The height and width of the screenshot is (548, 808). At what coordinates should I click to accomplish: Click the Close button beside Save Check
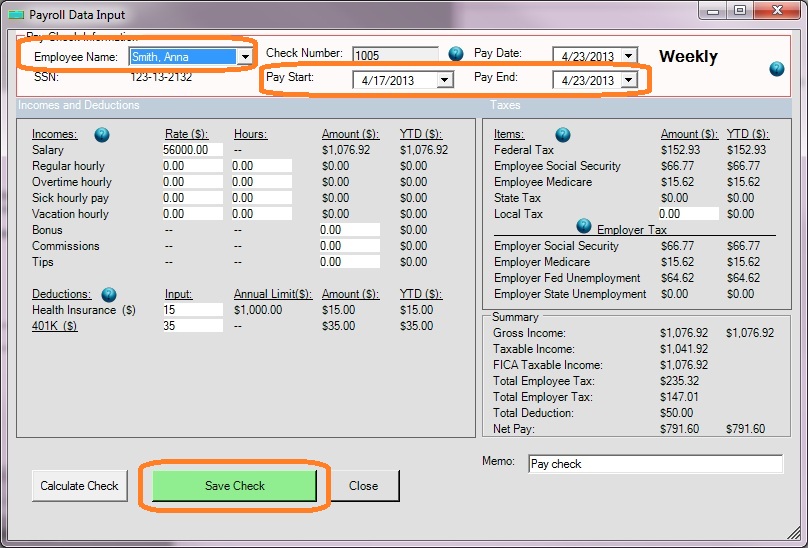point(364,486)
